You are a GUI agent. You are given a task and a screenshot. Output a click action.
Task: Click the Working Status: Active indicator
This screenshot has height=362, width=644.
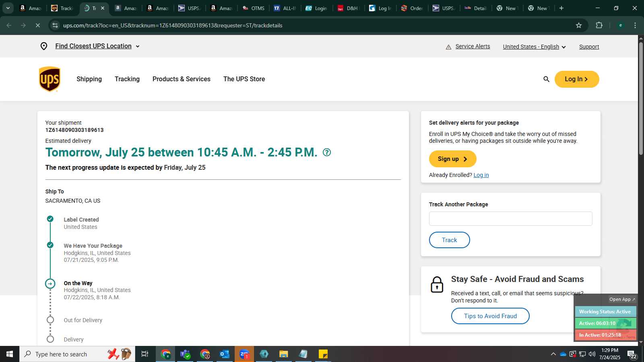605,312
